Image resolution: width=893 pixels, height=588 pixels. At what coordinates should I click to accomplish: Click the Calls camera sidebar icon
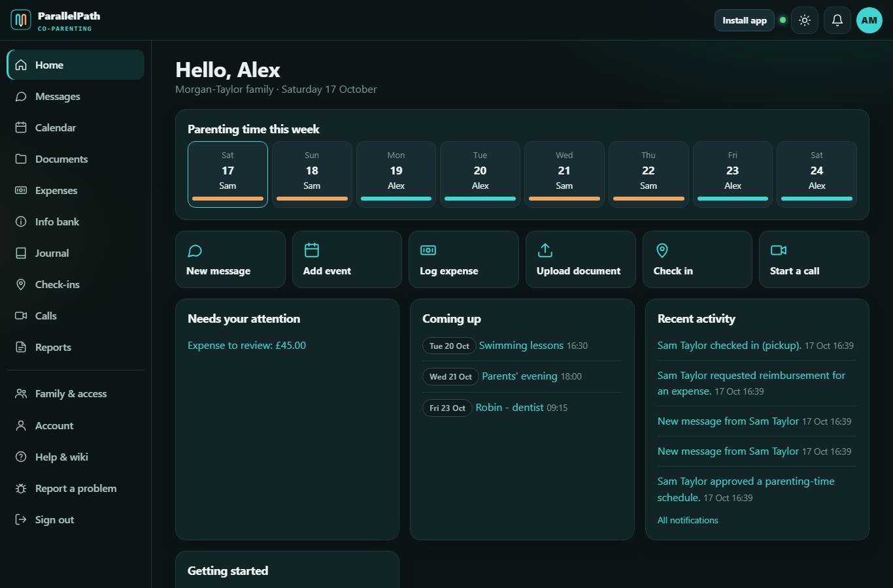point(21,316)
